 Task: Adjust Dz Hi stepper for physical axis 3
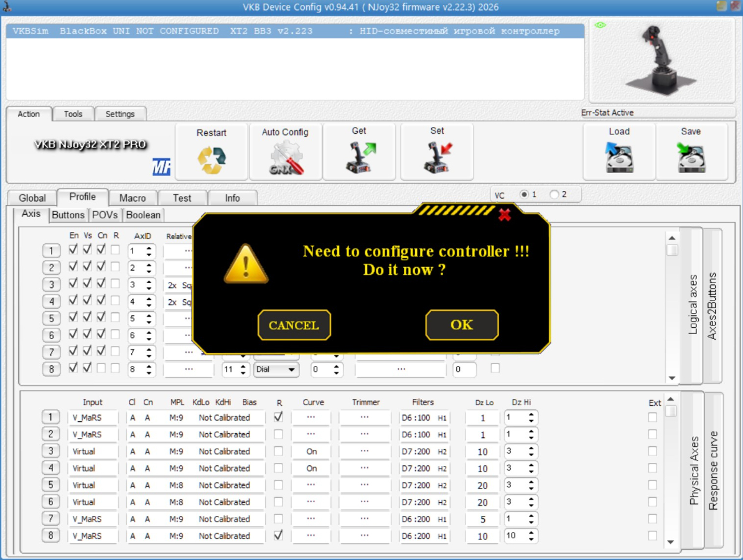click(531, 452)
